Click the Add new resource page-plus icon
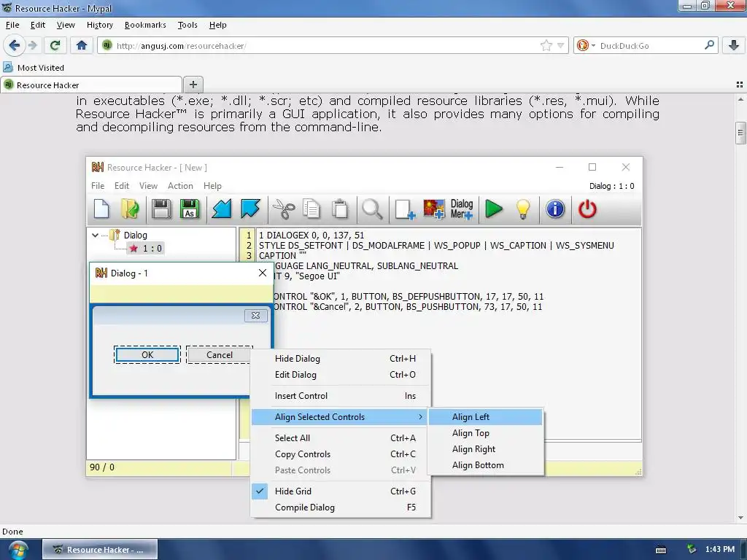 (x=405, y=209)
